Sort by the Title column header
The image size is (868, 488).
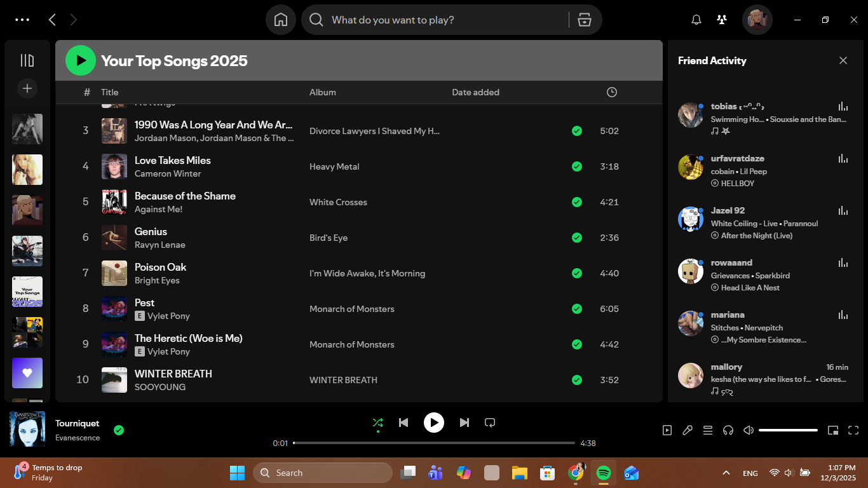(x=110, y=92)
